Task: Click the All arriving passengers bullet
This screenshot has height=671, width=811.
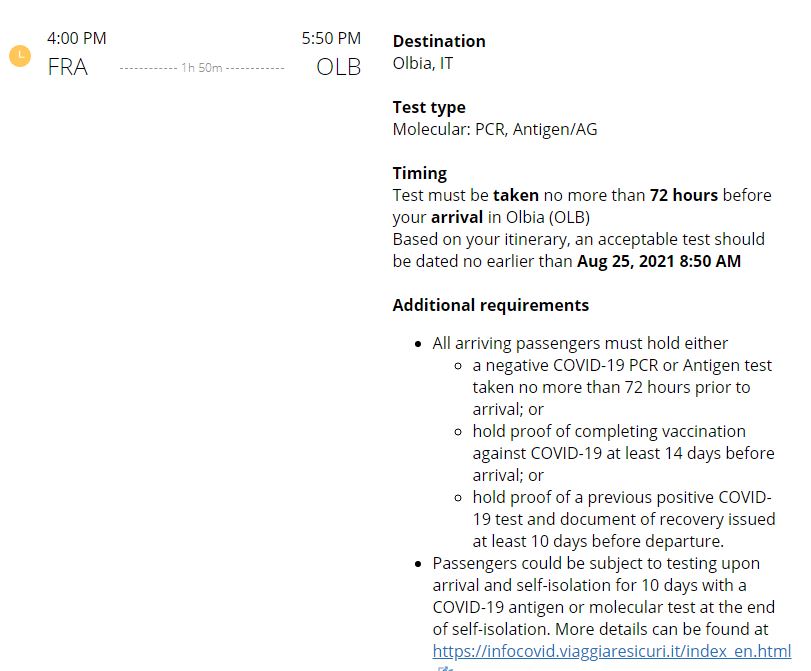Action: (580, 343)
